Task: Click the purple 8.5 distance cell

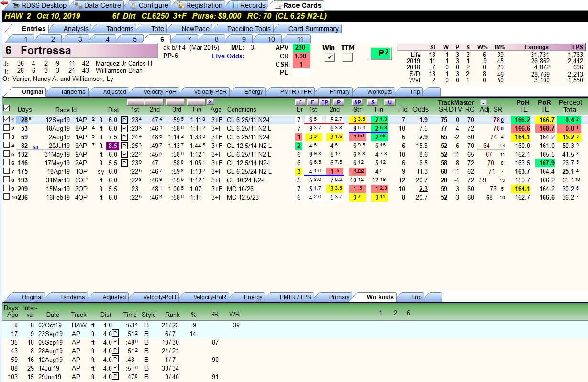Action: click(x=112, y=146)
